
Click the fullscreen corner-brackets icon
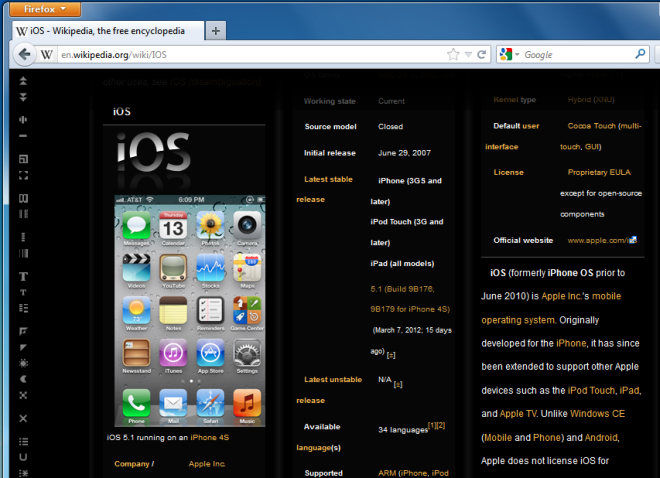(23, 175)
